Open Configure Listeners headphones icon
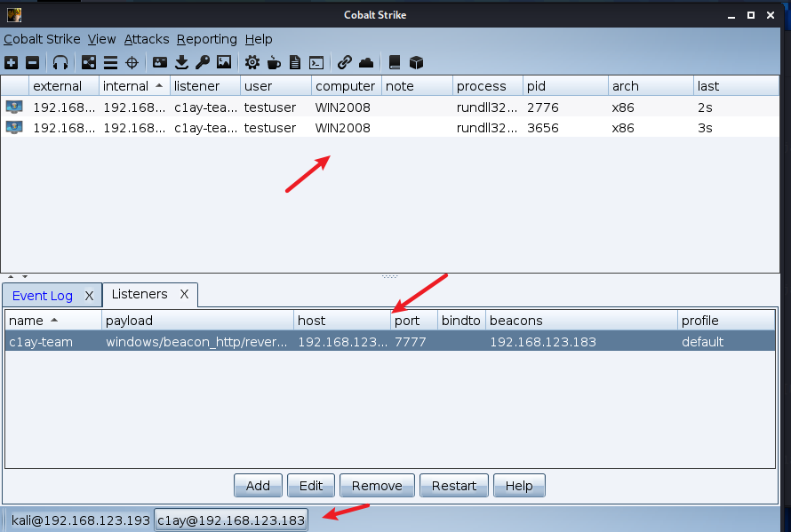Viewport: 791px width, 532px height. (x=60, y=62)
